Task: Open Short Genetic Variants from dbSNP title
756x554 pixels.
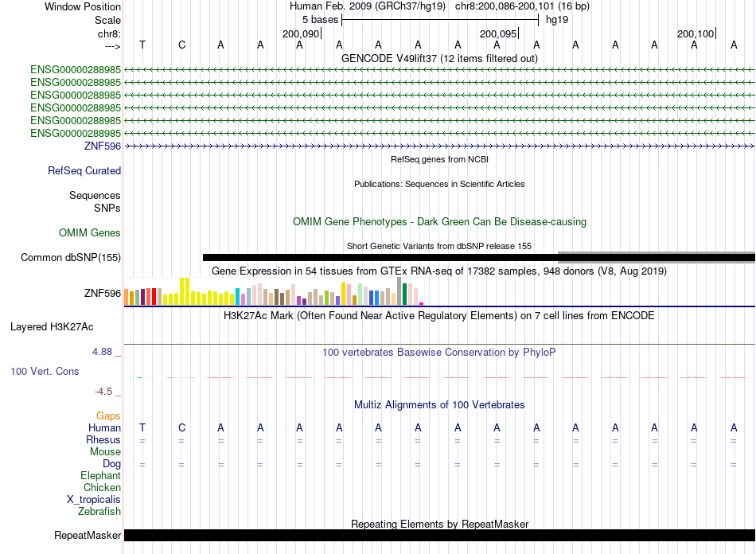Action: pyautogui.click(x=439, y=246)
